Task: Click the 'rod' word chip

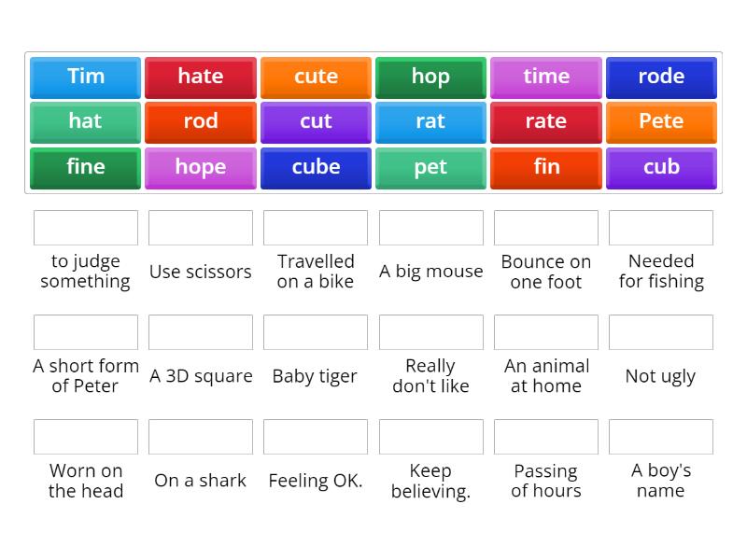Action: point(200,121)
